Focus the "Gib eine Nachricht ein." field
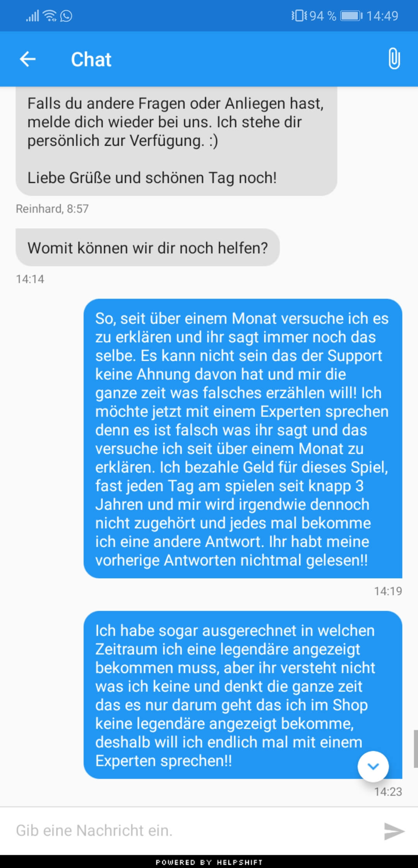 click(194, 831)
